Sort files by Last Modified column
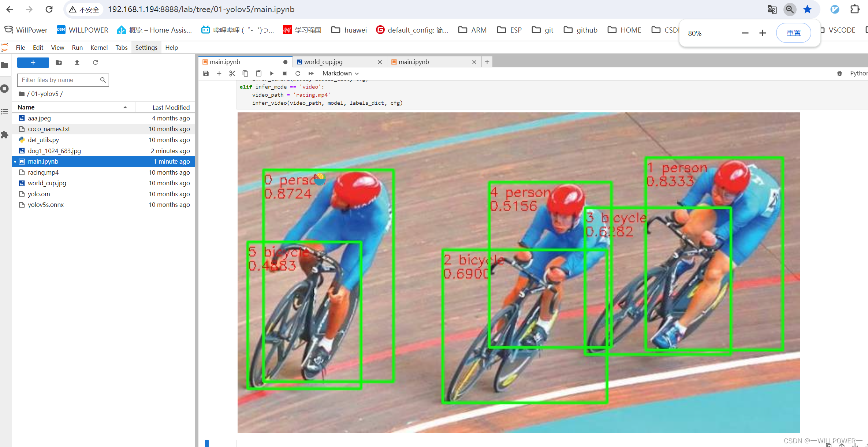868x447 pixels. (165, 107)
